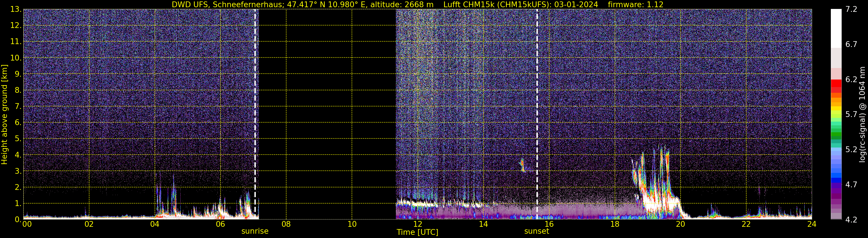The image size is (868, 238).
Task: Click the colorbar tick value '5.7'
Action: pyautogui.click(x=851, y=115)
